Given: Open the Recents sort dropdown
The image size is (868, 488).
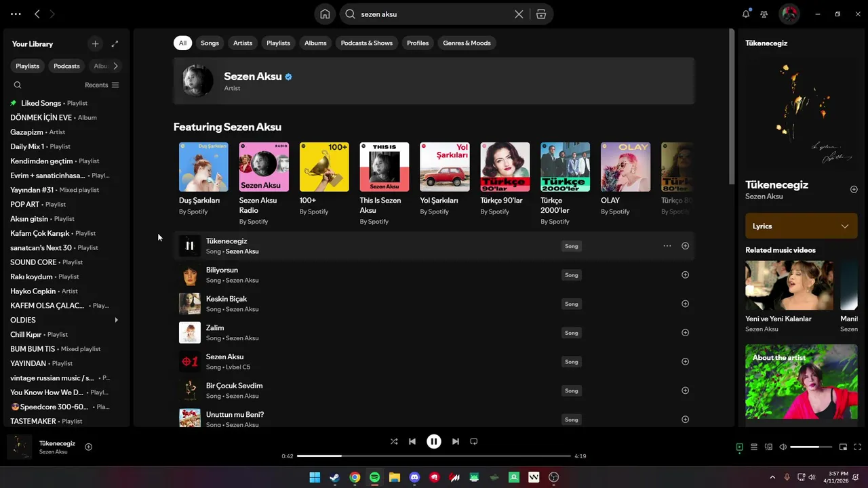Looking at the screenshot, I should point(102,85).
